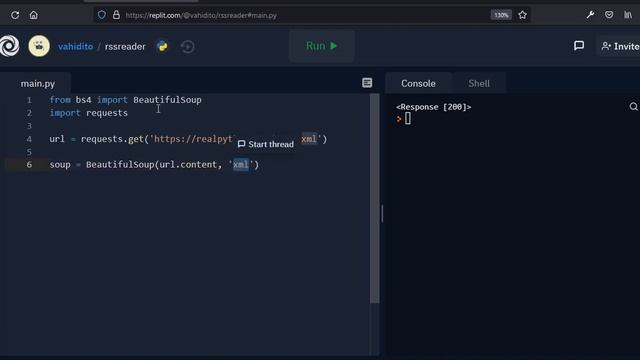This screenshot has width=640, height=360.
Task: Search console output with magnifier icon
Action: [633, 107]
